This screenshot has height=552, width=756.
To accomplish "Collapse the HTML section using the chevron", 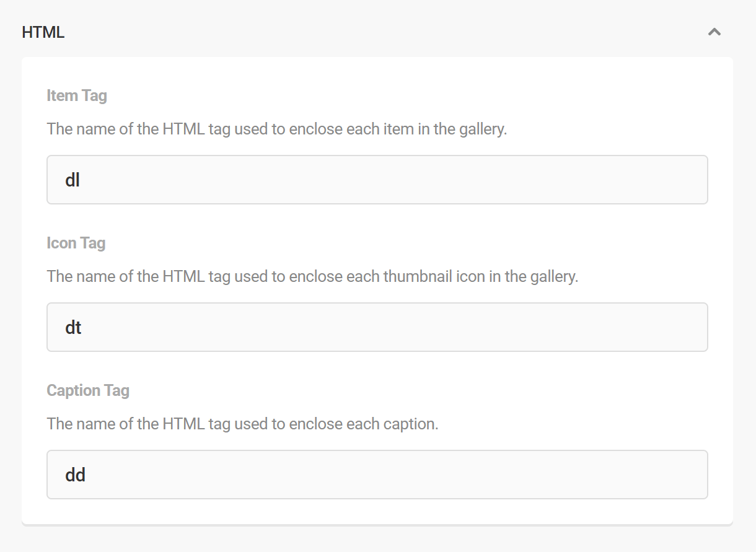I will click(714, 32).
